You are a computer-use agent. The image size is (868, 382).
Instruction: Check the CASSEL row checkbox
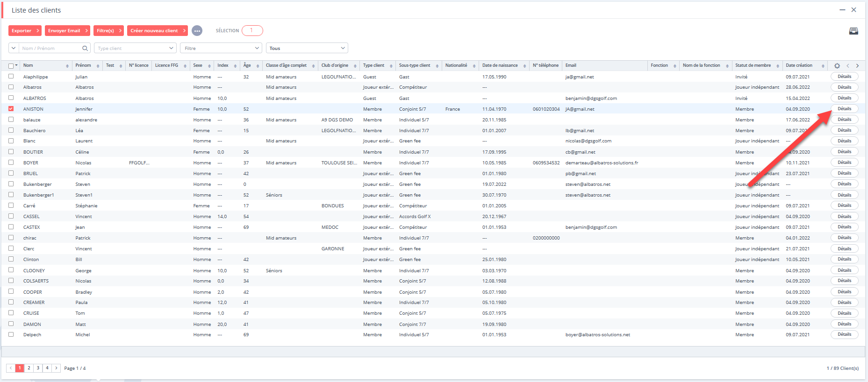coord(11,216)
